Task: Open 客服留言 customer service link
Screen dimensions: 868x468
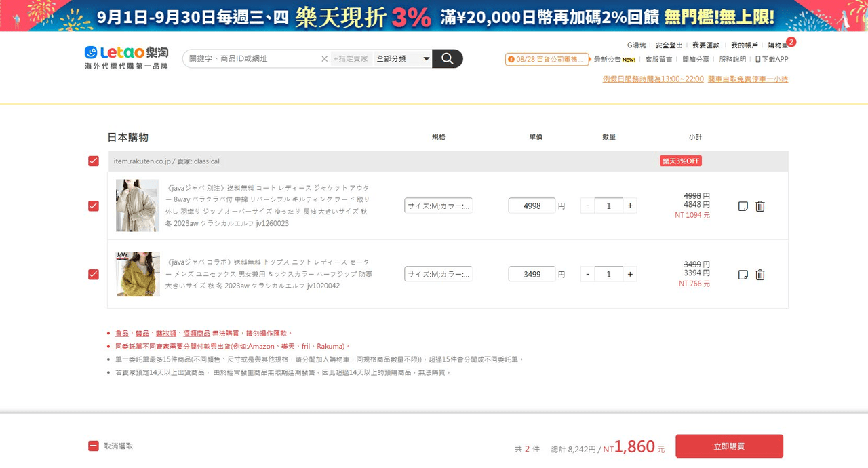Action: click(658, 59)
